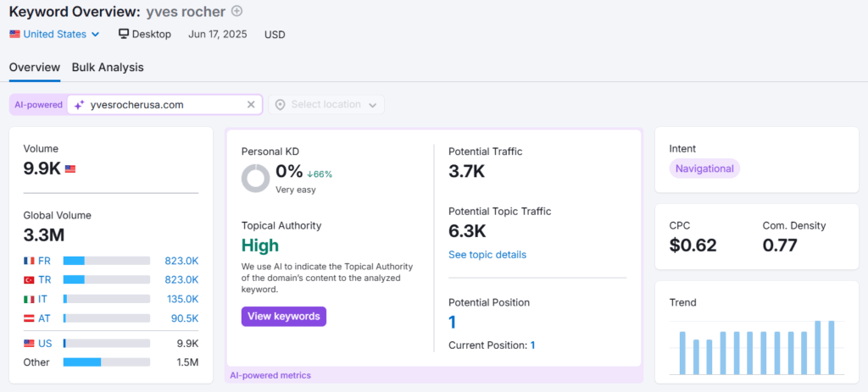This screenshot has width=868, height=392.
Task: Click the 66% decrease indicator
Action: [320, 174]
